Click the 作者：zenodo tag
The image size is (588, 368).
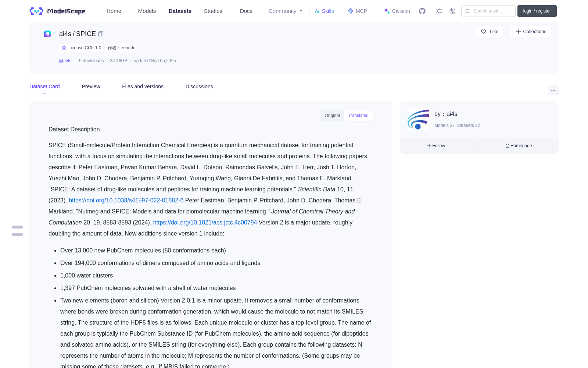point(122,48)
